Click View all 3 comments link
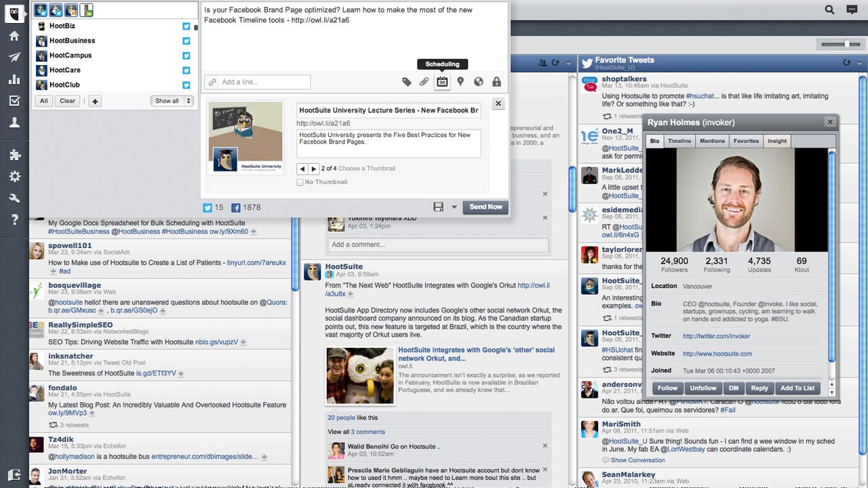 pyautogui.click(x=356, y=432)
